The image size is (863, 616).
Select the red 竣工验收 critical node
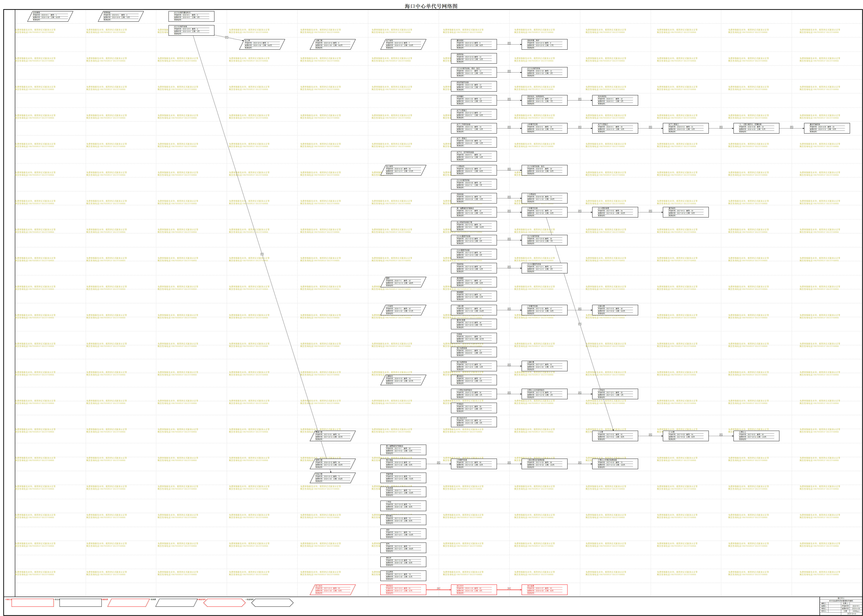click(x=333, y=590)
